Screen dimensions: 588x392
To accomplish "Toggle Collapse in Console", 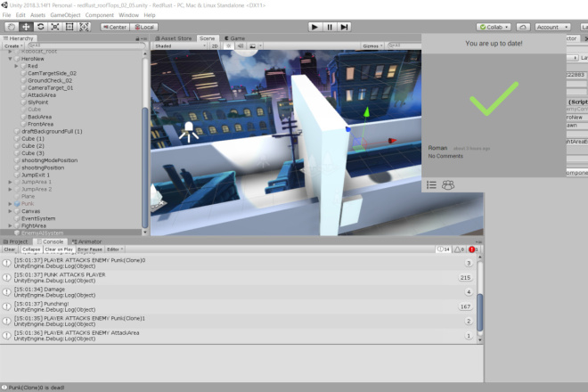I will (x=31, y=249).
